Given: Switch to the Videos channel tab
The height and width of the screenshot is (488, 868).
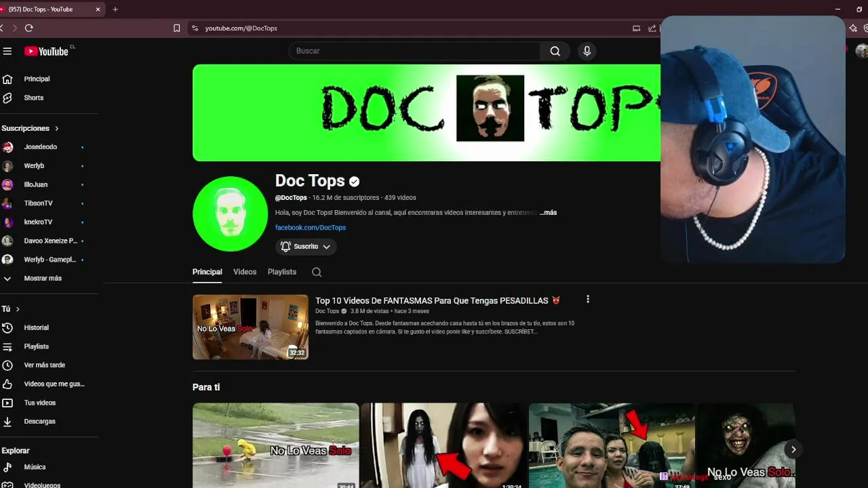Looking at the screenshot, I should click(x=245, y=272).
